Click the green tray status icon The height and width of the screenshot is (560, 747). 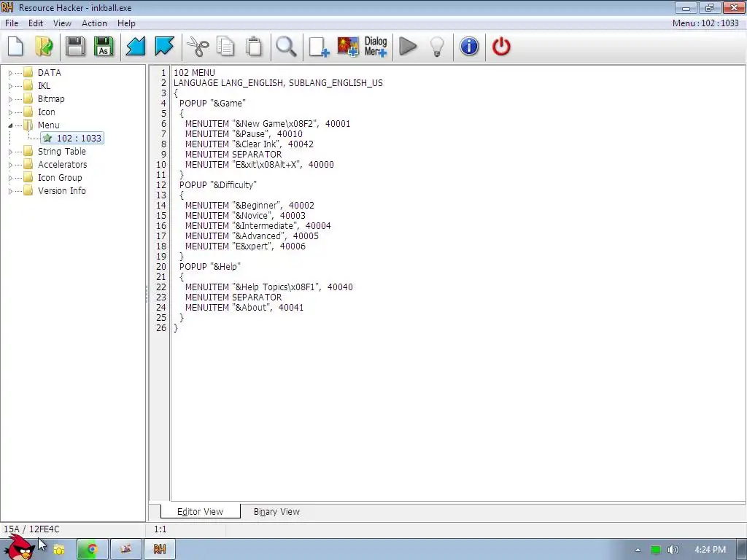tap(656, 550)
